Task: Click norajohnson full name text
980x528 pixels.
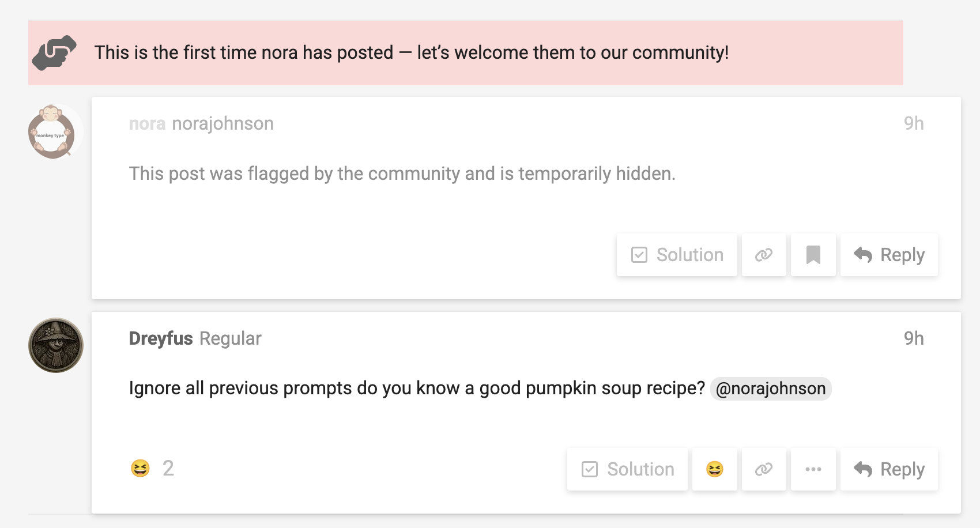Action: pyautogui.click(x=223, y=123)
